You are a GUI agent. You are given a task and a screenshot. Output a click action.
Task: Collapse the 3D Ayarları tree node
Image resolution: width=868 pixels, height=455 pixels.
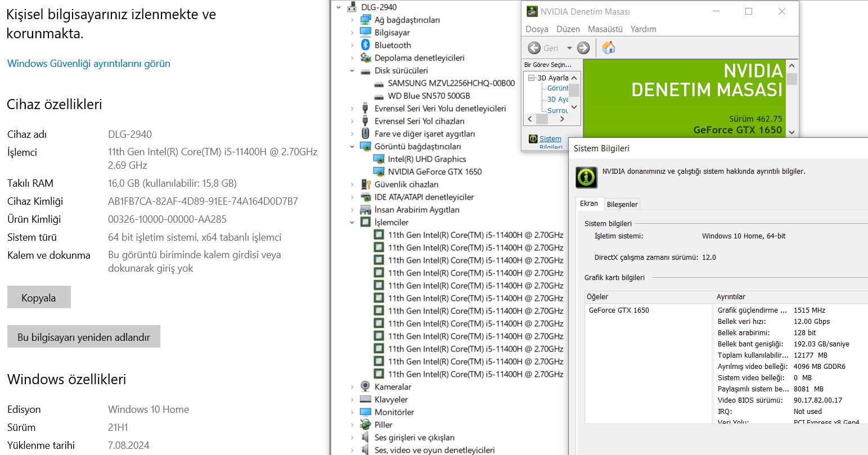click(x=531, y=78)
